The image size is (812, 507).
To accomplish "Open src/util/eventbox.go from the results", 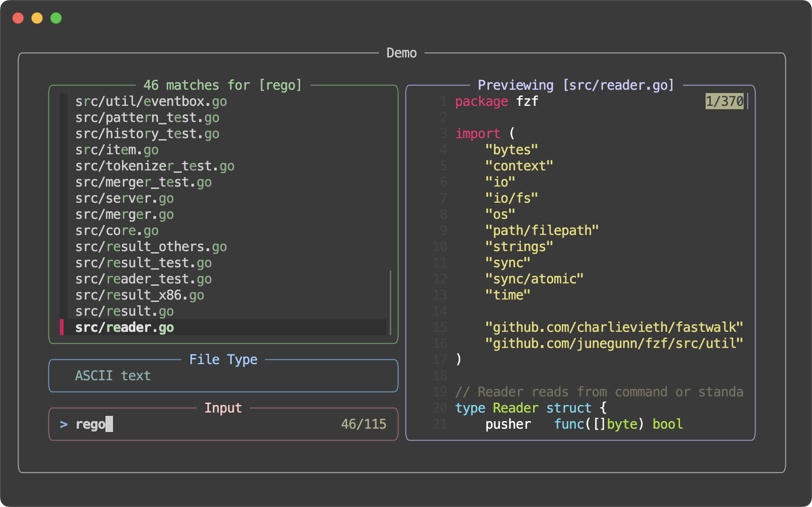I will tap(151, 101).
